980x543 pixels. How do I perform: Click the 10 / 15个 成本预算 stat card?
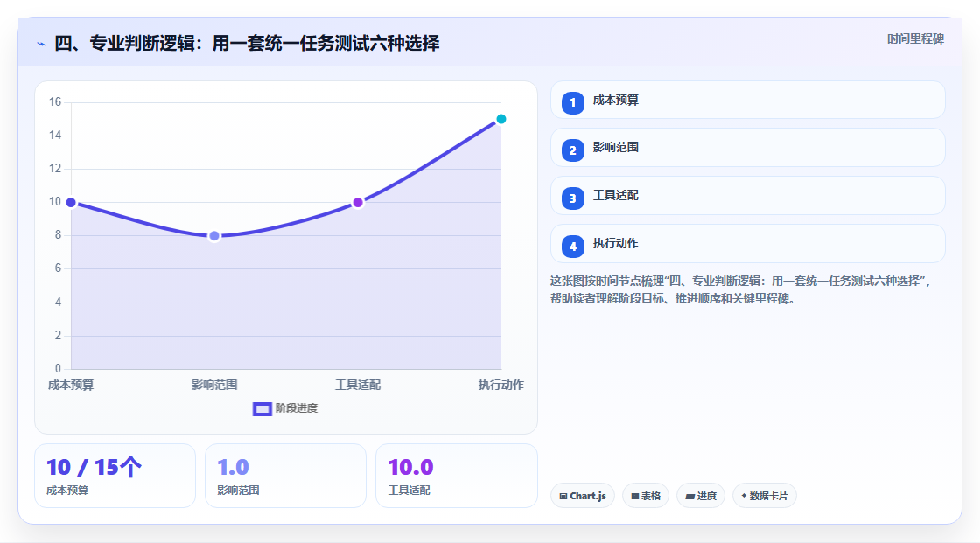tap(115, 476)
